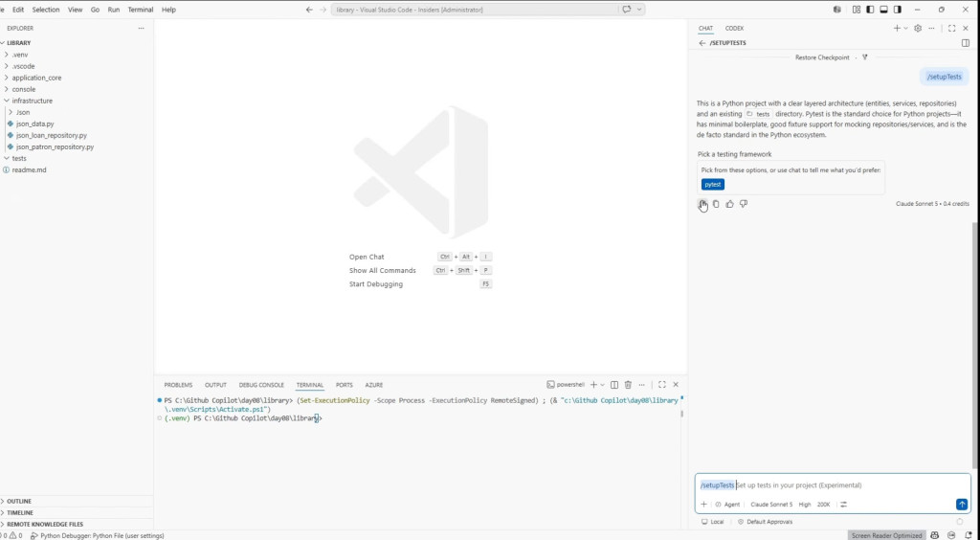Close the bottom terminal panel
Screen dimensions: 980x540
pos(676,385)
